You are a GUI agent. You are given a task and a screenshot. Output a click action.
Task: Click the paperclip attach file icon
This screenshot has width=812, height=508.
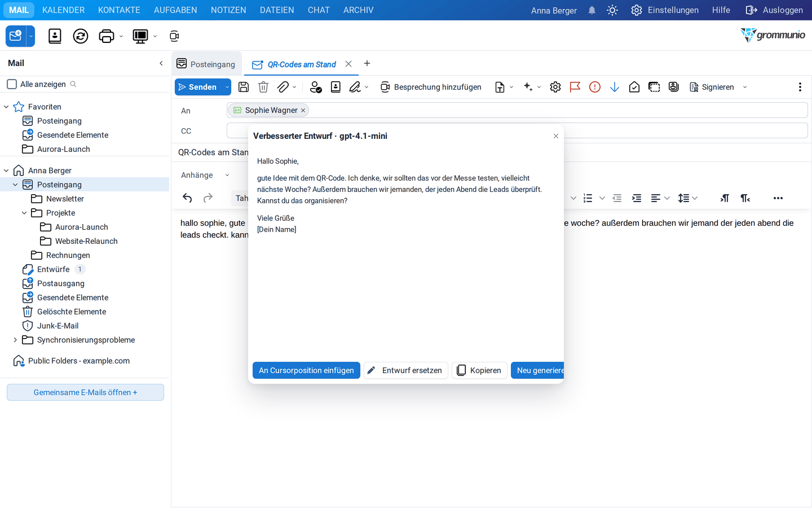point(283,87)
